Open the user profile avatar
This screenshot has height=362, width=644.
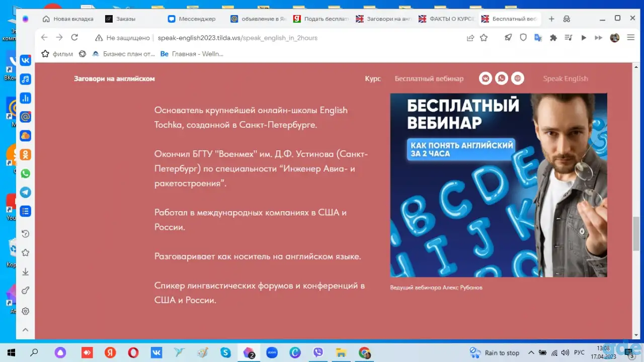click(x=614, y=38)
